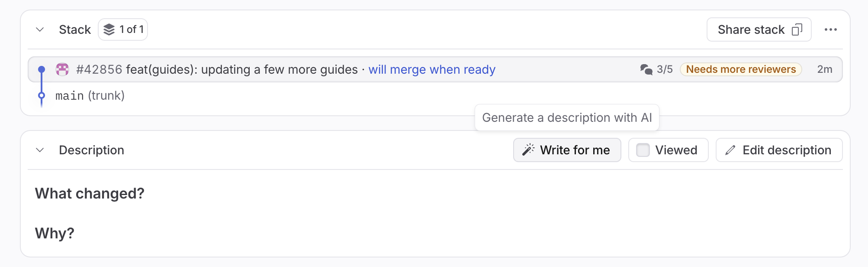Click the stacked layers icon in the '1 of 1' badge
The image size is (868, 267).
(x=109, y=29)
